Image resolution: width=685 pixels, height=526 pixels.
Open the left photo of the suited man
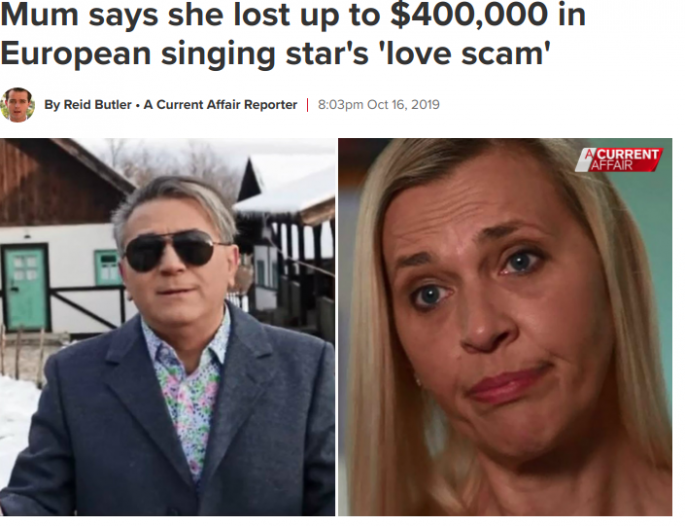tap(168, 327)
